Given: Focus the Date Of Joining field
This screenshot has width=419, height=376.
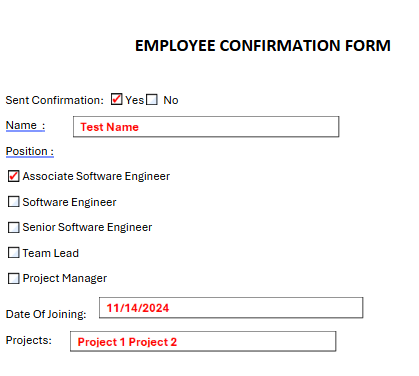Looking at the screenshot, I should point(231,308).
